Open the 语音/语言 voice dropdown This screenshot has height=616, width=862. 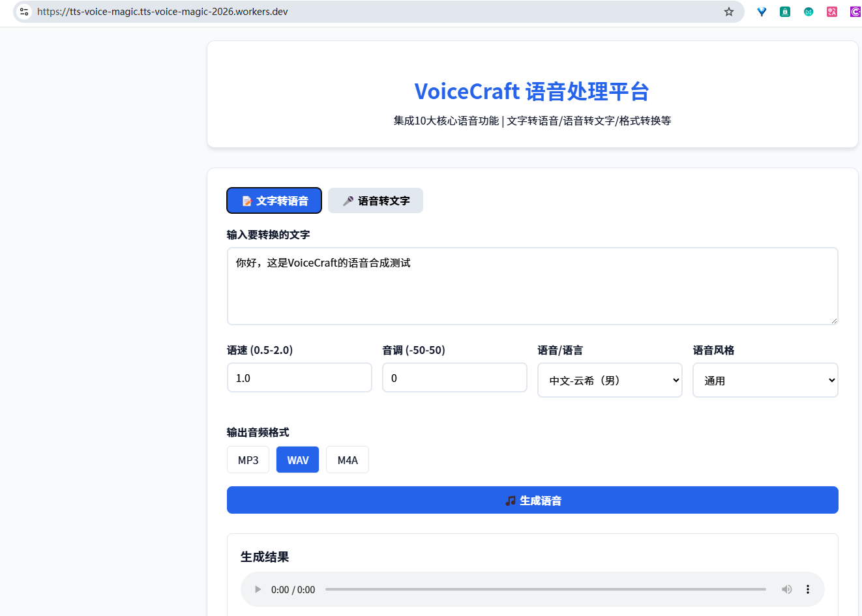(610, 380)
